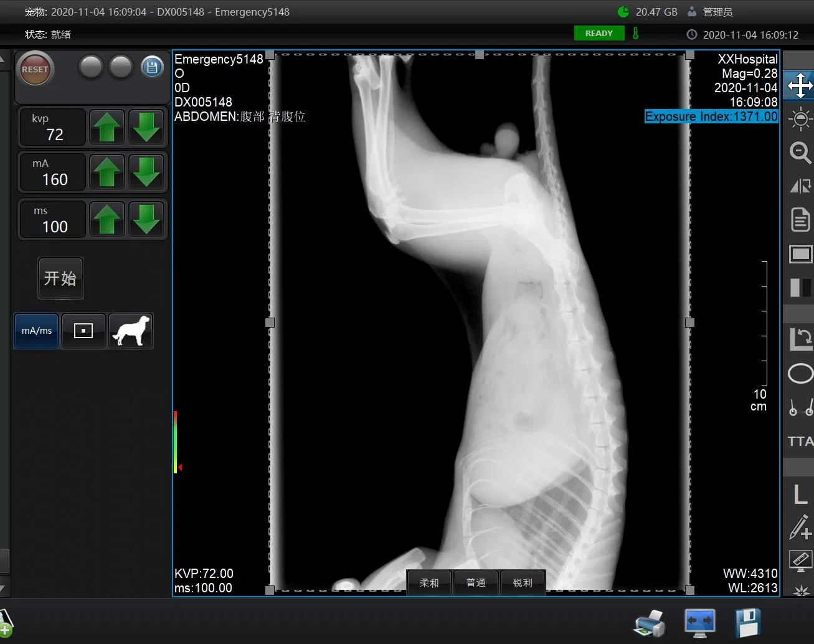The width and height of the screenshot is (814, 644).
Task: Increase the kvp value
Action: click(x=107, y=127)
